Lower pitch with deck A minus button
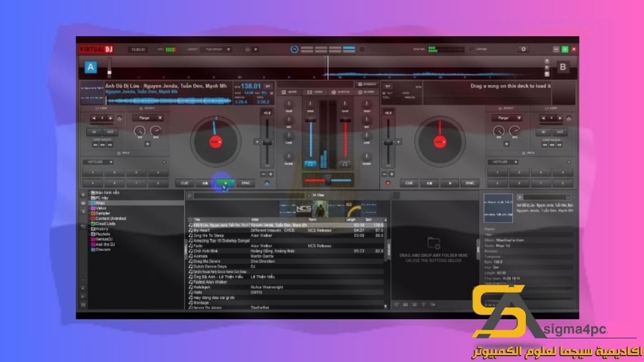 [263, 174]
